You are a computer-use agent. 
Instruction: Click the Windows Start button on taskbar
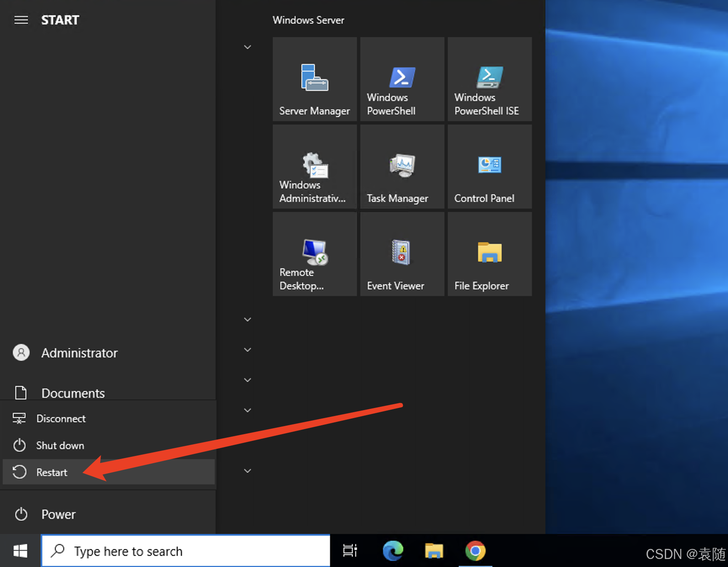(20, 551)
